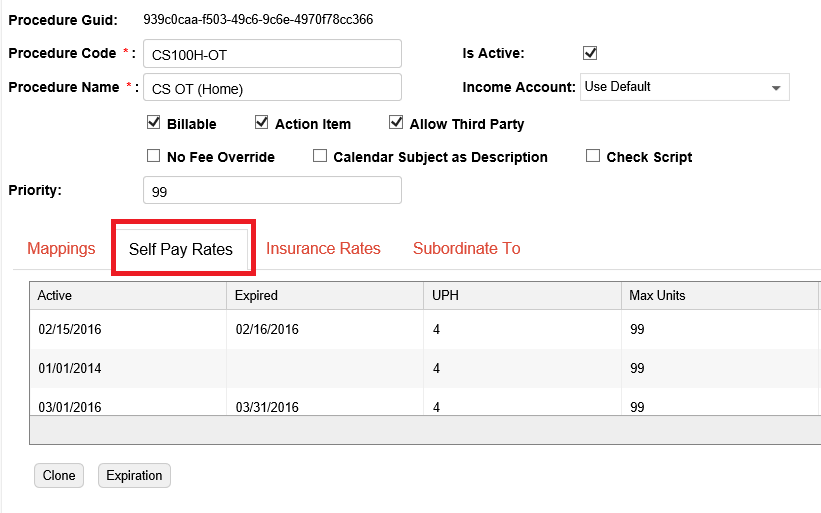Go to the Subordinate To tab
The image size is (821, 513).
pos(467,248)
